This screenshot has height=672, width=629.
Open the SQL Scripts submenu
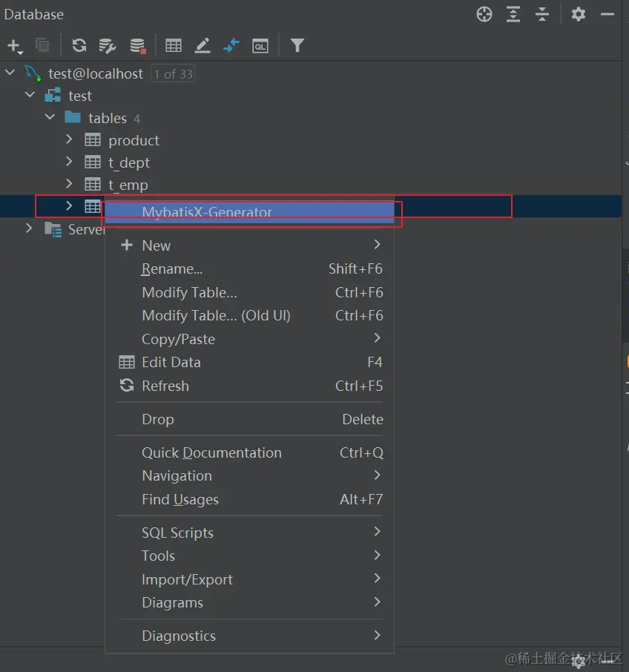(x=249, y=533)
